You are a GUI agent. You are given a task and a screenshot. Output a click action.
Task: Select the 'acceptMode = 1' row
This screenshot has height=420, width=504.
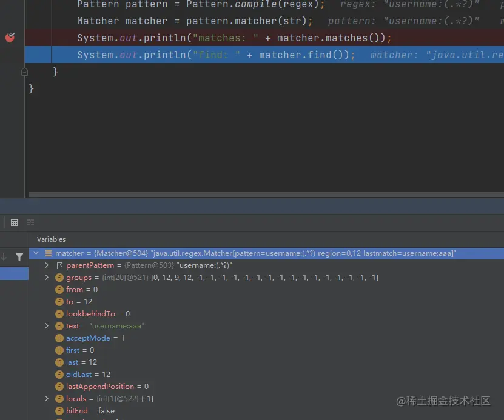tap(266, 338)
